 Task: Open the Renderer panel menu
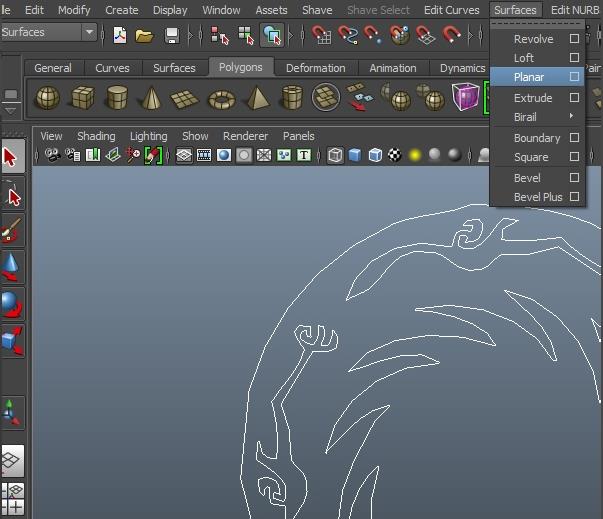[x=245, y=136]
